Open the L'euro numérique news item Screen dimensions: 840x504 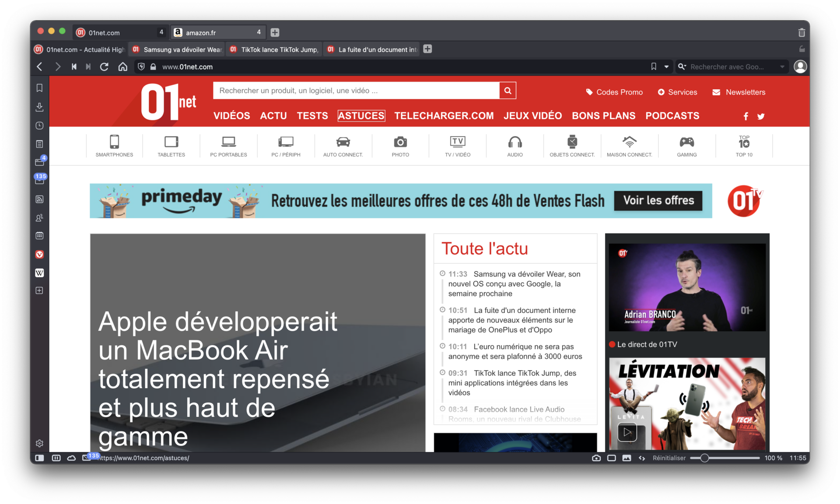click(515, 351)
